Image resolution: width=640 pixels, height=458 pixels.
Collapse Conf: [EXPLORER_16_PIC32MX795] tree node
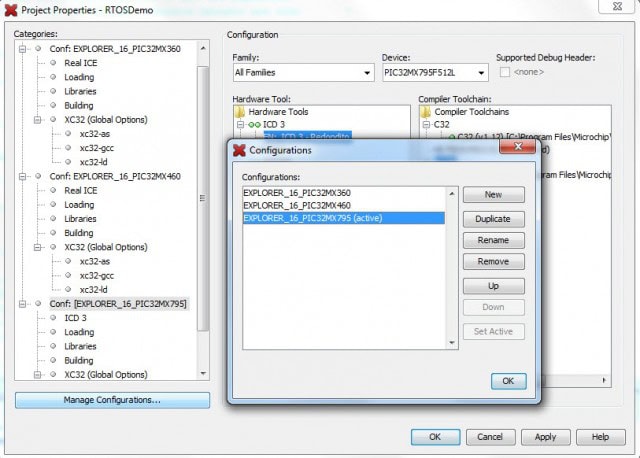click(x=22, y=304)
